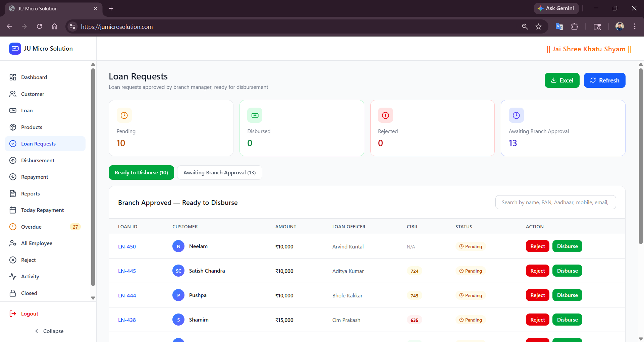Click the sidebar scroll down arrow

click(x=93, y=298)
